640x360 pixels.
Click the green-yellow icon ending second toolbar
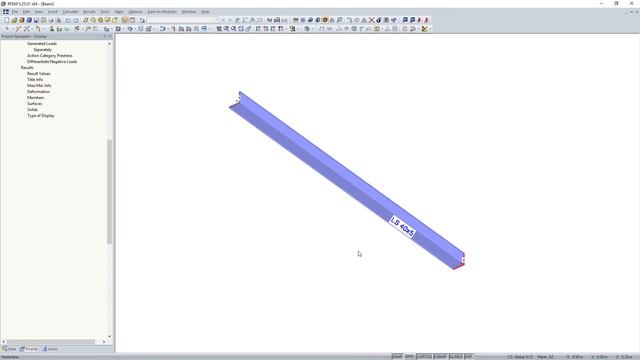pos(424,29)
